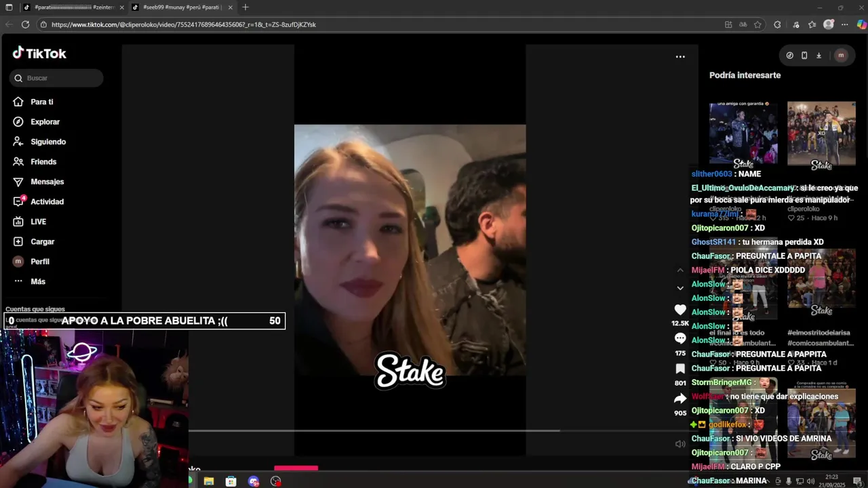The width and height of the screenshot is (868, 488).
Task: Add this page to favorites with the star icon
Action: (x=757, y=24)
